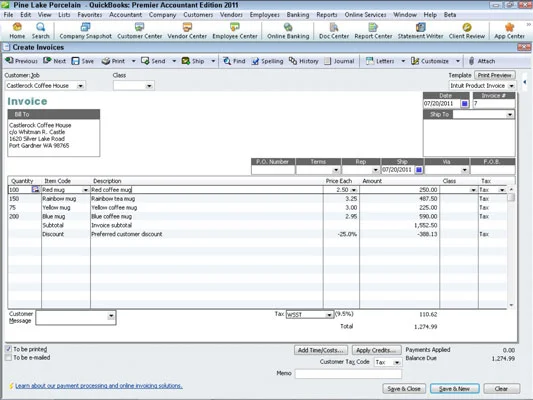
Task: Customize the invoice template
Action: pos(430,61)
